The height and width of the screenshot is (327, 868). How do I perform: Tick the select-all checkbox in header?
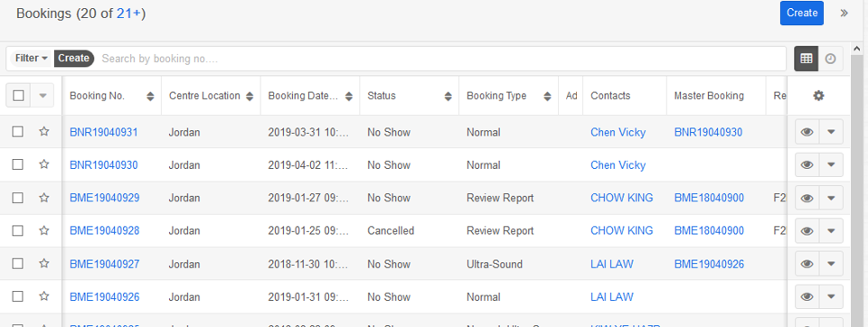point(18,96)
